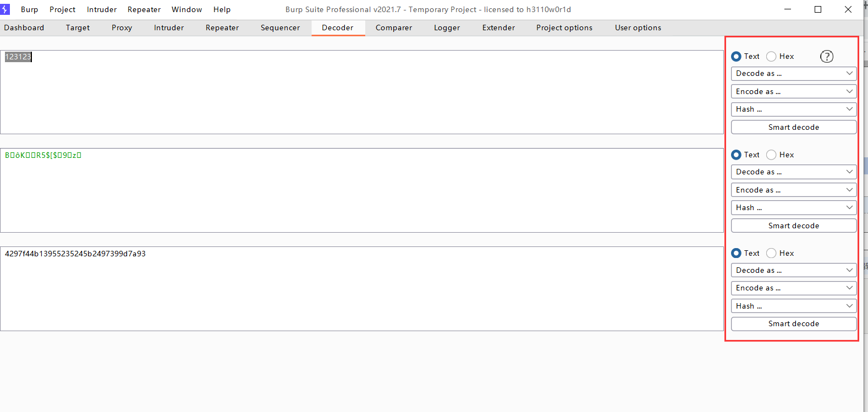Open the User options tab

tap(638, 28)
